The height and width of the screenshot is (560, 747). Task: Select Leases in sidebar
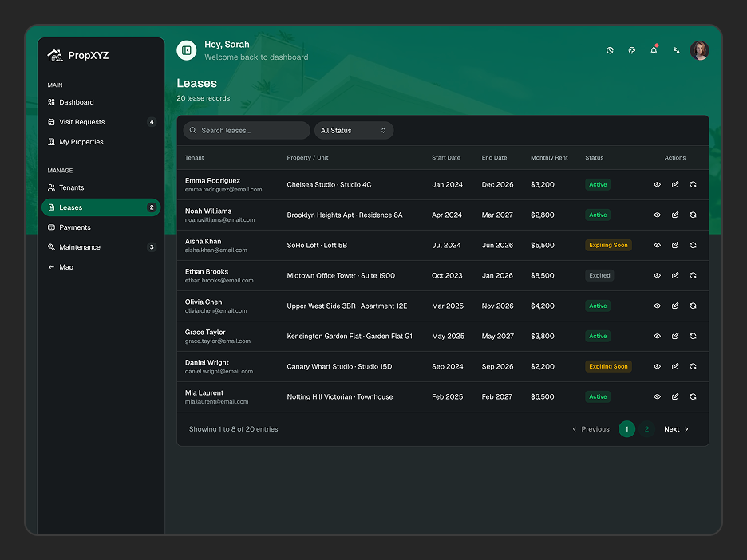101,207
